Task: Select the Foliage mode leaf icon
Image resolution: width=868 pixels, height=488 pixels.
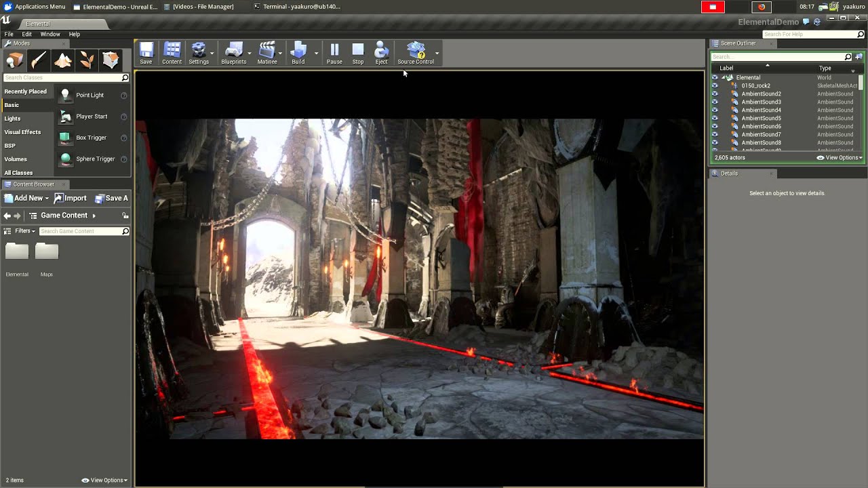Action: coord(87,60)
